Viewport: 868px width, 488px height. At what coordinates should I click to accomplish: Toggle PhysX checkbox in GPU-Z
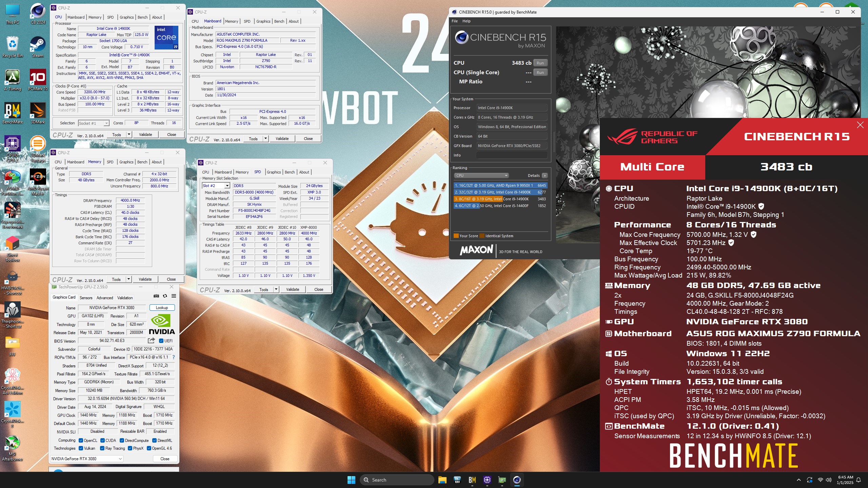pos(130,448)
